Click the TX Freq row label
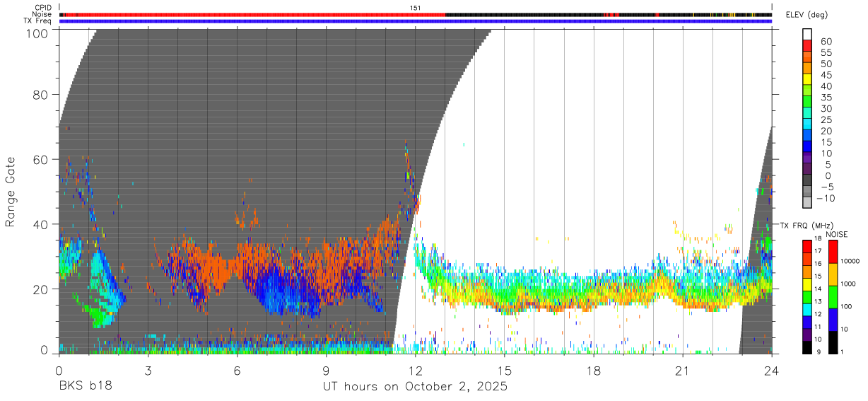Viewport: 868px width, 401px height. pyautogui.click(x=38, y=21)
